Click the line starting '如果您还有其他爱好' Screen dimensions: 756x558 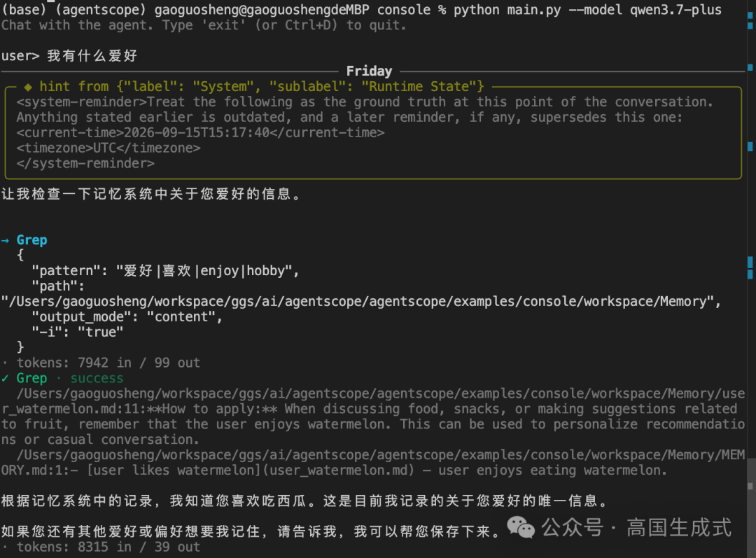(250, 531)
